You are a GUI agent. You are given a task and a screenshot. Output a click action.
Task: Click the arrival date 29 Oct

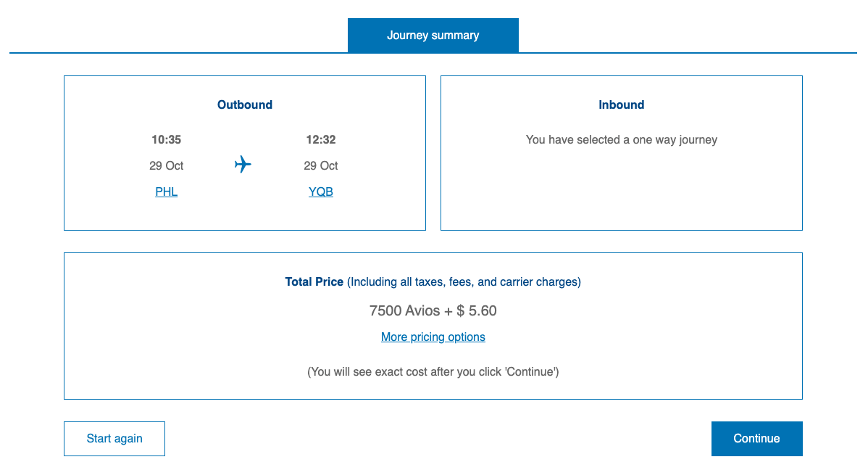pos(321,165)
